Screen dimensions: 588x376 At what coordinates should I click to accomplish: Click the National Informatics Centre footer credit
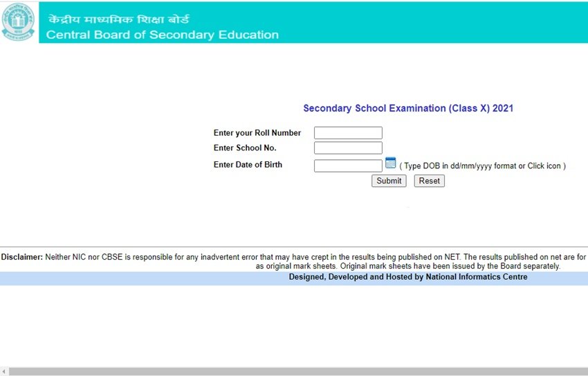pyautogui.click(x=408, y=277)
